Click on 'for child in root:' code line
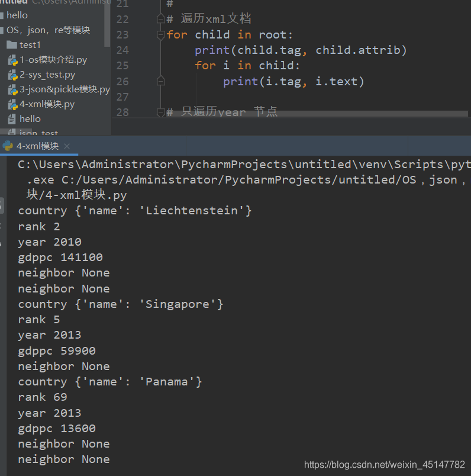The height and width of the screenshot is (476, 471). [230, 34]
